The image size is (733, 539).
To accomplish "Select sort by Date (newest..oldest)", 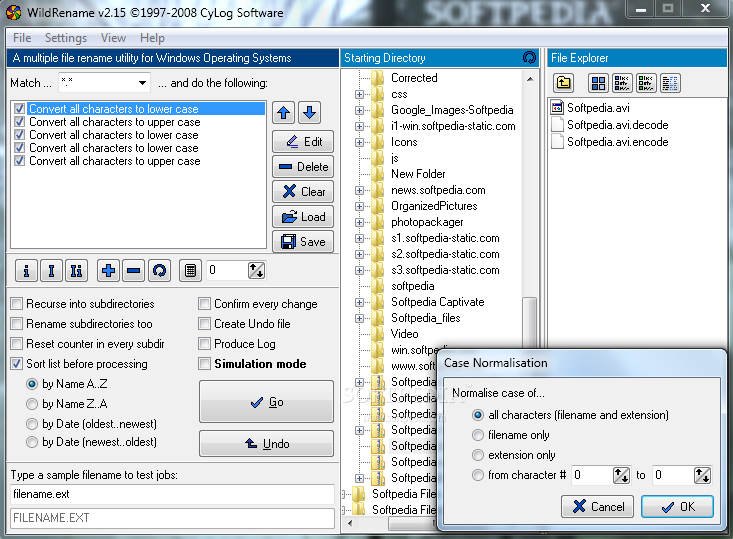I will point(32,442).
